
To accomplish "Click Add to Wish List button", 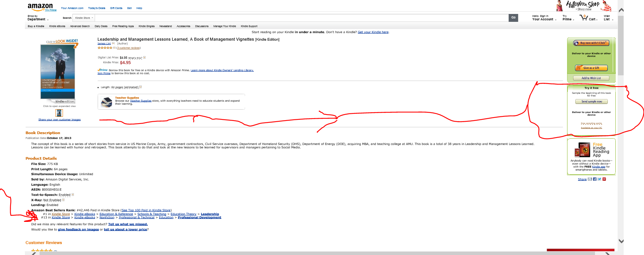I will (x=591, y=78).
